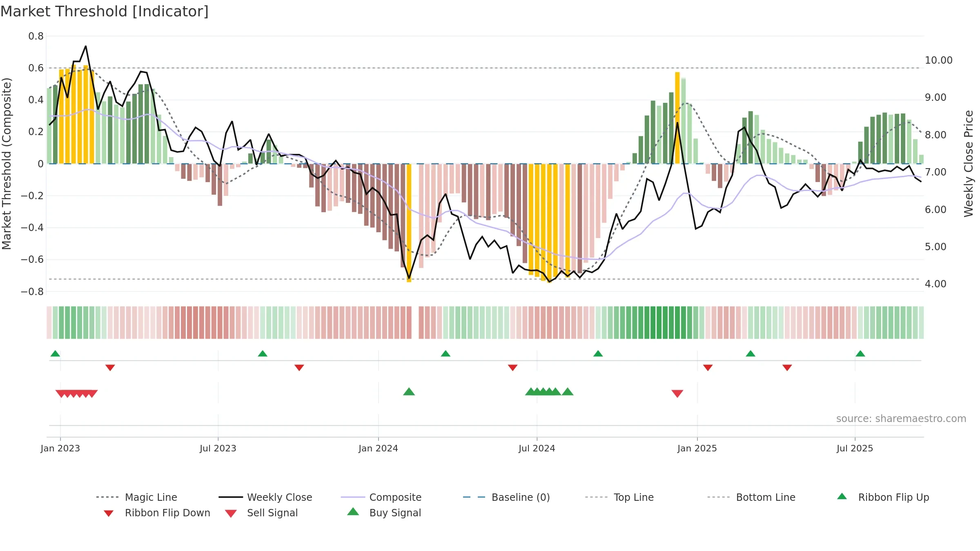Click the Weekly Close Price axis title
The height and width of the screenshot is (551, 980).
(x=969, y=164)
